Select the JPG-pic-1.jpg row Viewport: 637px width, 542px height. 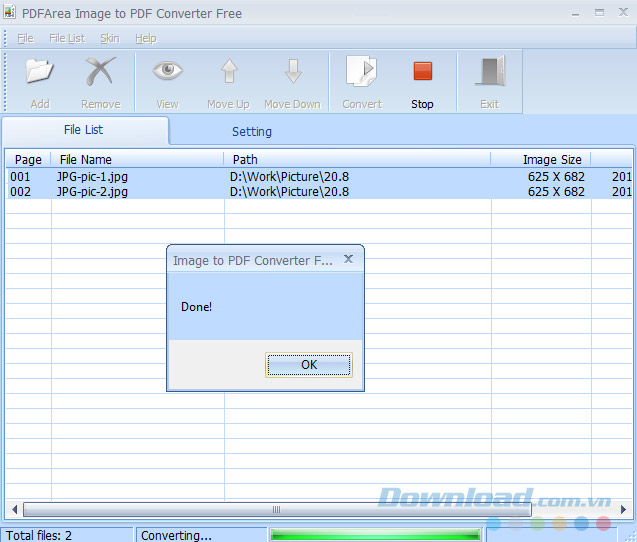319,176
